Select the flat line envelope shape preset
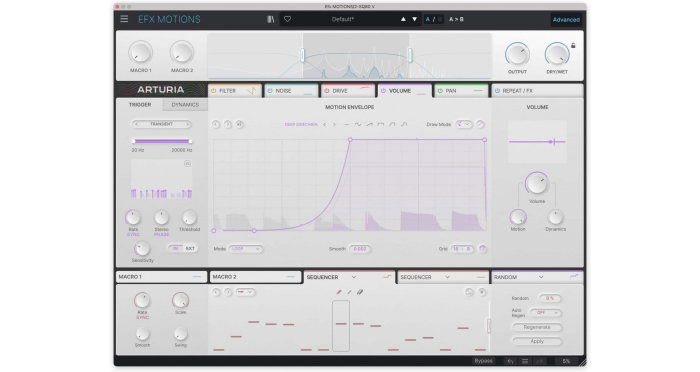This screenshot has width=700, height=372. coord(347,125)
